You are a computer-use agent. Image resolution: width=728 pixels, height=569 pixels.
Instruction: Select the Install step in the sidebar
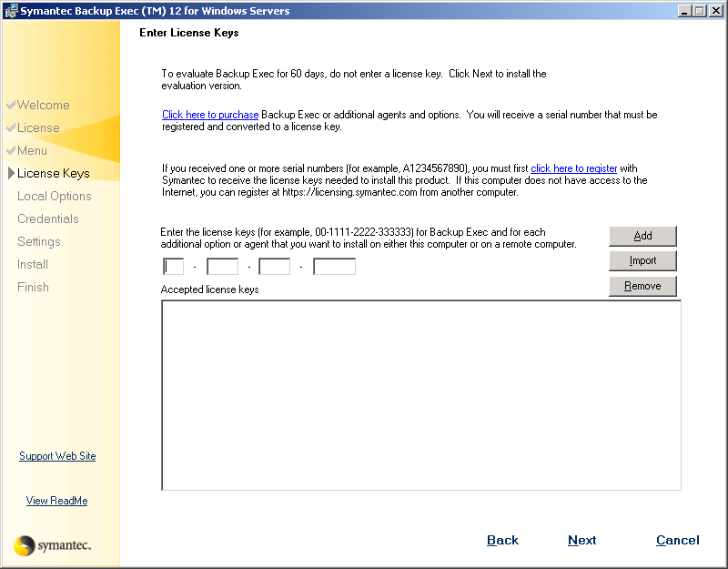[x=33, y=264]
